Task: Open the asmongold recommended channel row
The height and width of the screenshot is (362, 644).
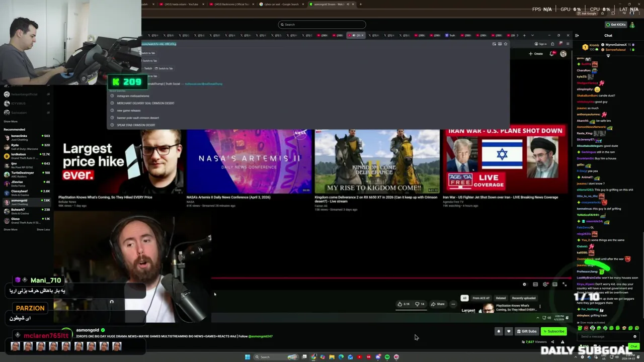Action: (x=27, y=202)
